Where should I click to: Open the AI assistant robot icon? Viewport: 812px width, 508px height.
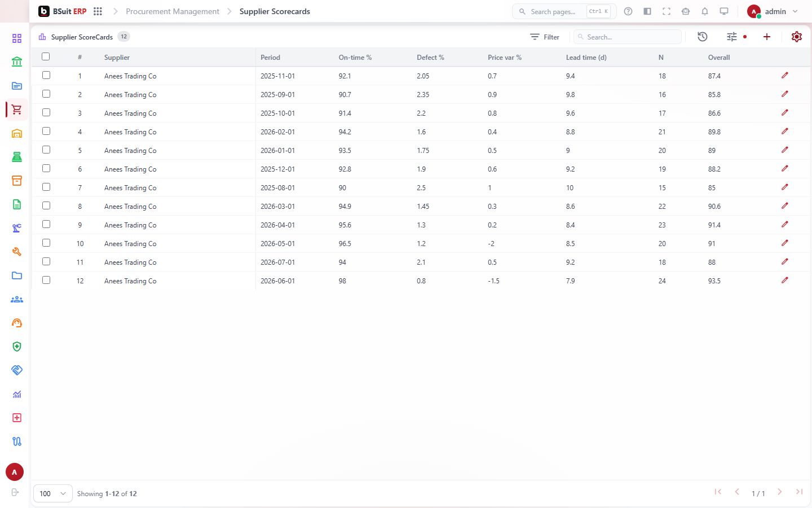(686, 11)
